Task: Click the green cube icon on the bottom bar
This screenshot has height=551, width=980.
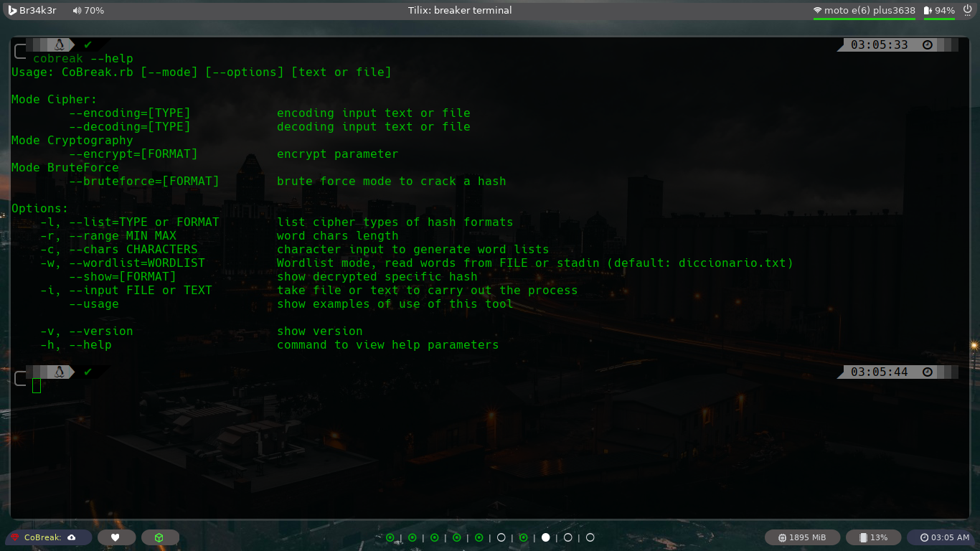Action: coord(160,537)
